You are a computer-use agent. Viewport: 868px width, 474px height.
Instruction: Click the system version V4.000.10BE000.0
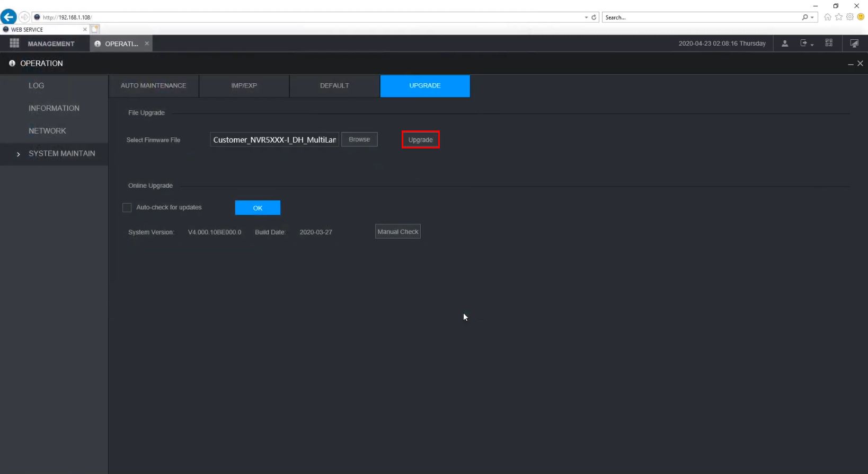tap(215, 232)
